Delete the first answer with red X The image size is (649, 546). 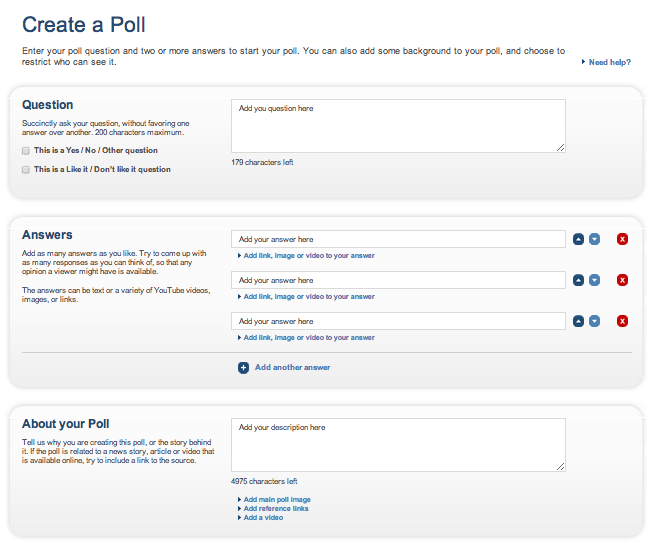pyautogui.click(x=622, y=239)
